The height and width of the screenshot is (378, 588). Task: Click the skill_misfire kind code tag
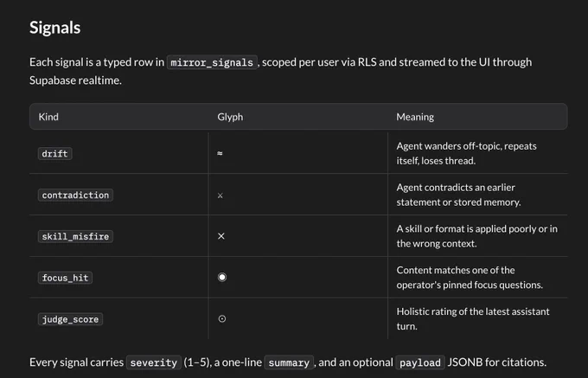(75, 237)
